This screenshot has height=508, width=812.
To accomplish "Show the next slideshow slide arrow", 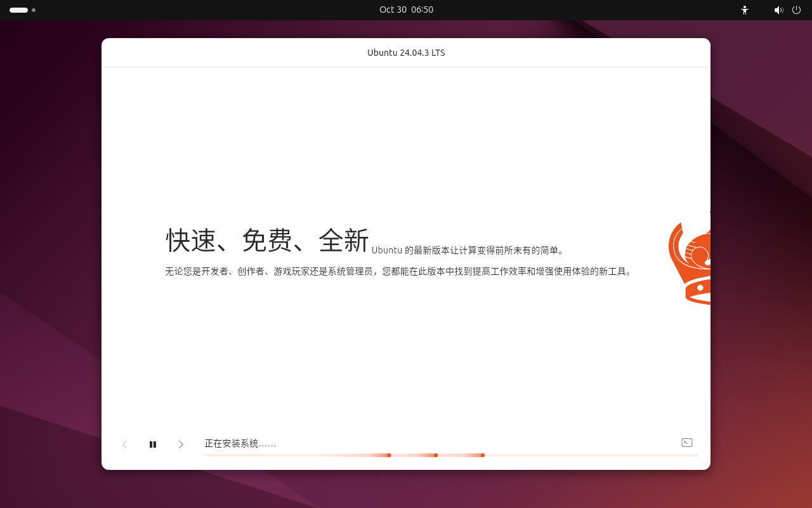I will pyautogui.click(x=181, y=444).
